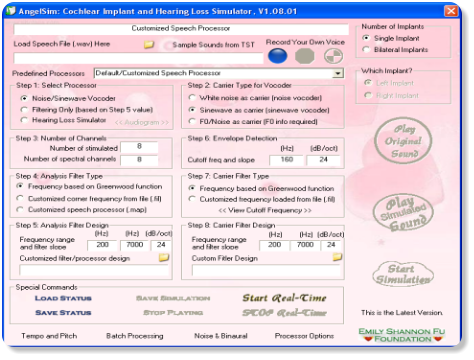Click the Play Original Sound stamp
The image size is (474, 360).
pos(403,141)
